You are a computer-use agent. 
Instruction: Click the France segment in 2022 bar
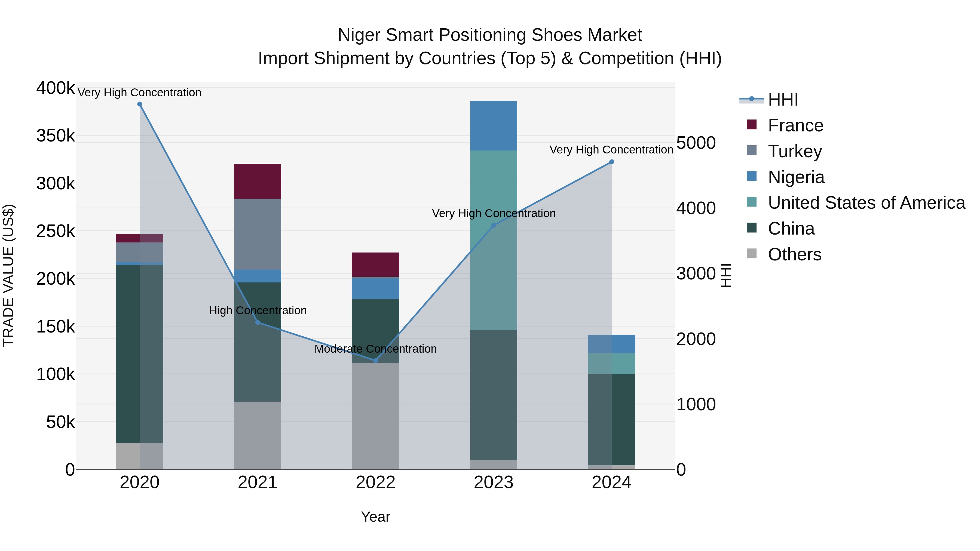pyautogui.click(x=375, y=265)
